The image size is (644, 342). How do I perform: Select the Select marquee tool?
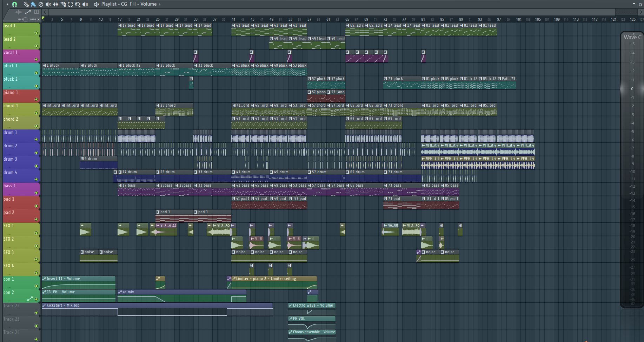[x=70, y=4]
